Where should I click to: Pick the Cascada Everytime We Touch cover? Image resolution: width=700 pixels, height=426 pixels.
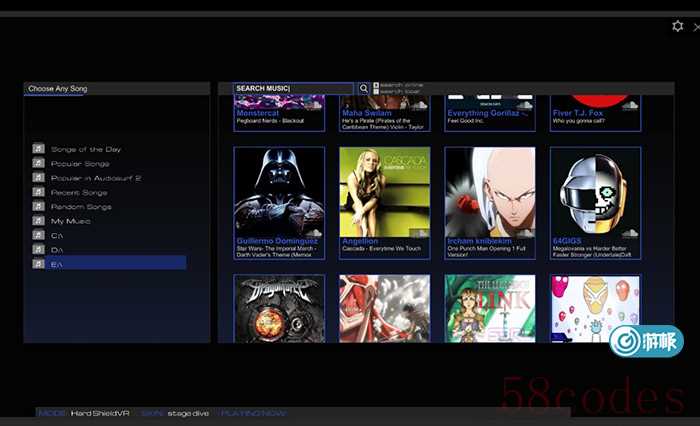tap(385, 190)
